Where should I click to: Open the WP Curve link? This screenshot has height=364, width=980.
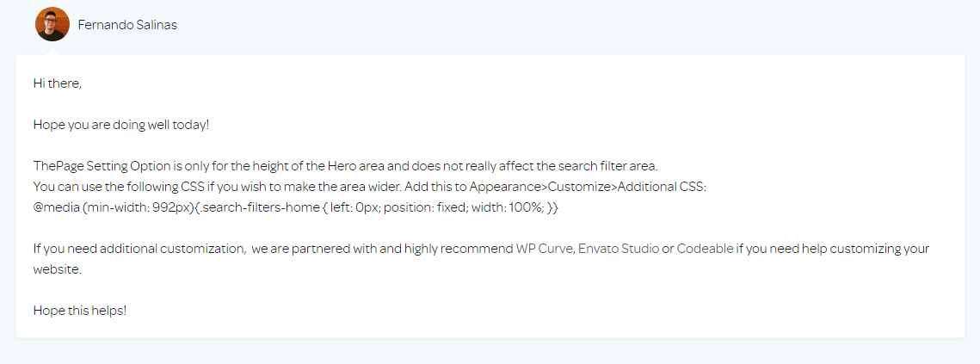pos(545,249)
